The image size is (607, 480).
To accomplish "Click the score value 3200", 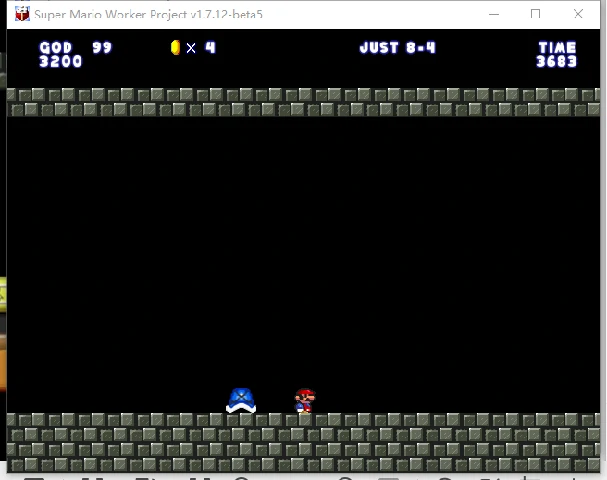I will pyautogui.click(x=61, y=61).
